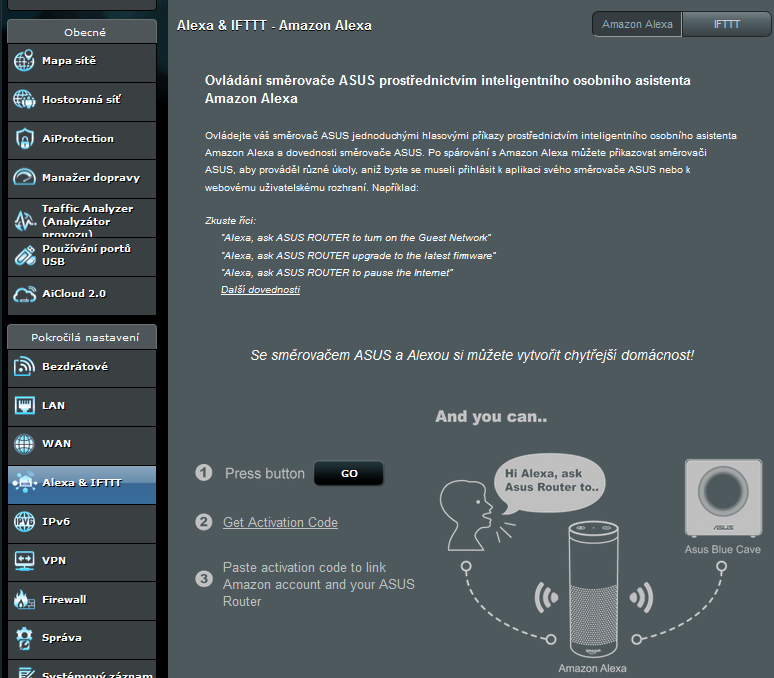
Task: Click the 'Amazon Alexa' caption under speaker
Action: coord(592,668)
